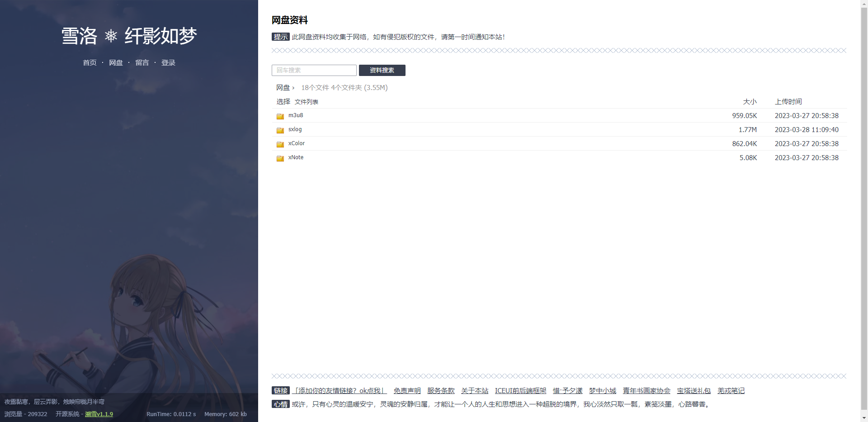The image size is (868, 422).
Task: Open 登录 navigation item
Action: click(x=168, y=63)
